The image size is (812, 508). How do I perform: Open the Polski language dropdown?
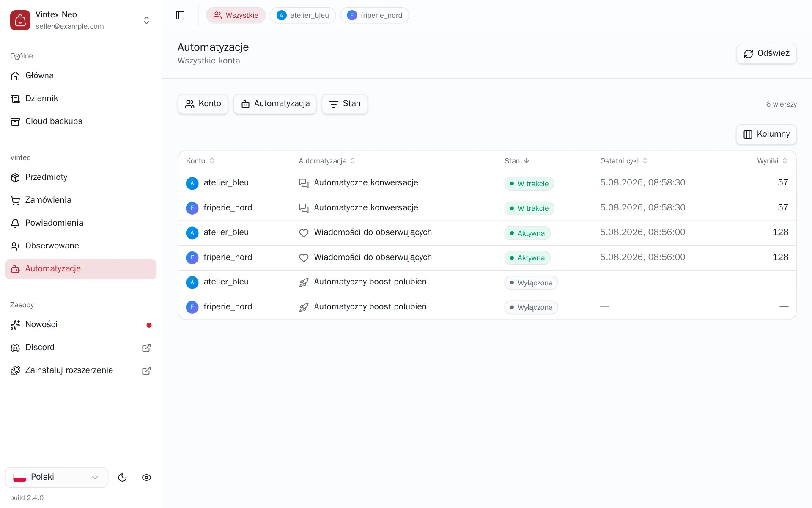click(57, 477)
